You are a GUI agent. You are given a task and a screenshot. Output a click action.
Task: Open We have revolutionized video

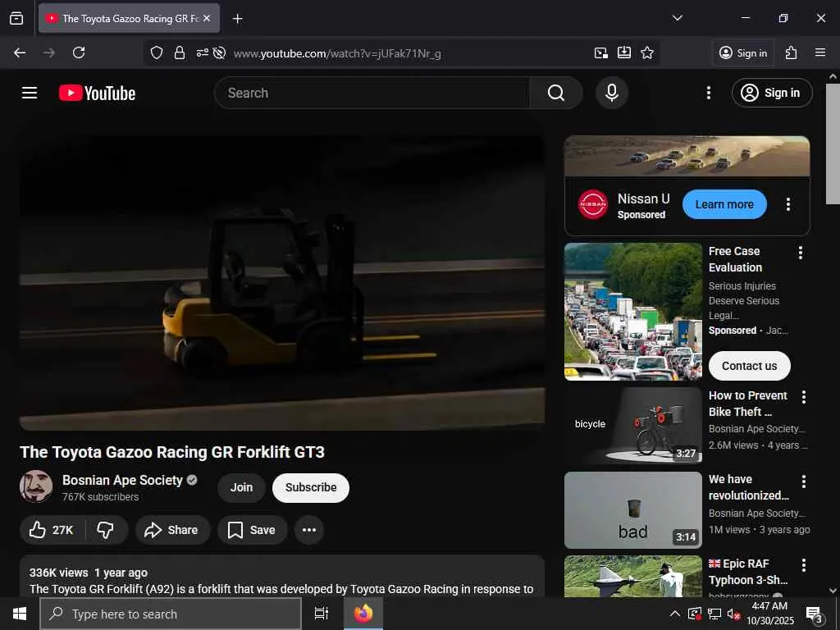coord(748,487)
